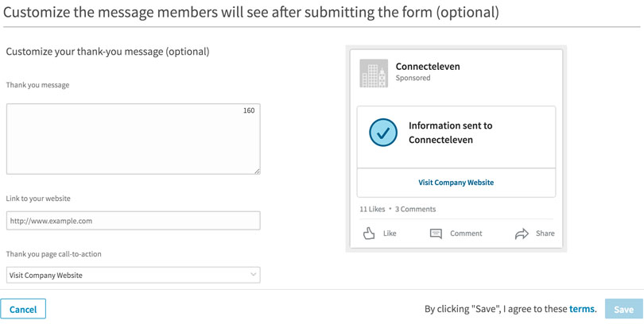Viewport: 644px width, 324px height.
Task: Select the Visit Company Website combo box
Action: pos(127,275)
